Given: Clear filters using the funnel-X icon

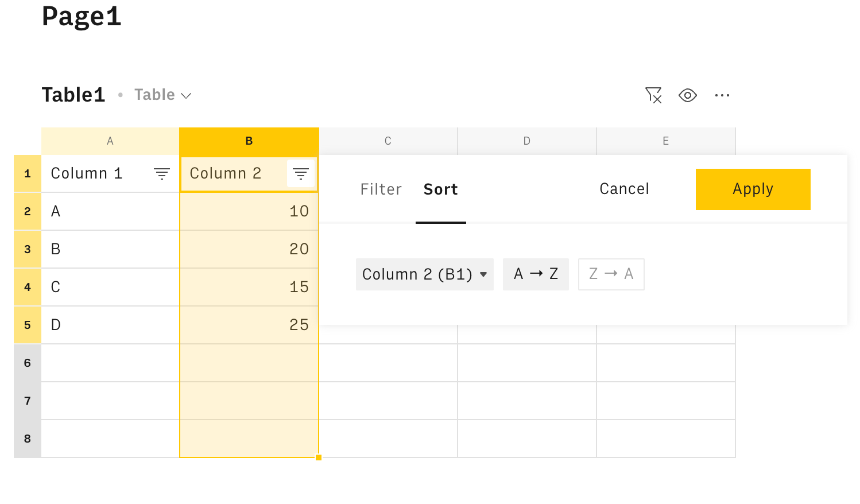Looking at the screenshot, I should pos(653,95).
